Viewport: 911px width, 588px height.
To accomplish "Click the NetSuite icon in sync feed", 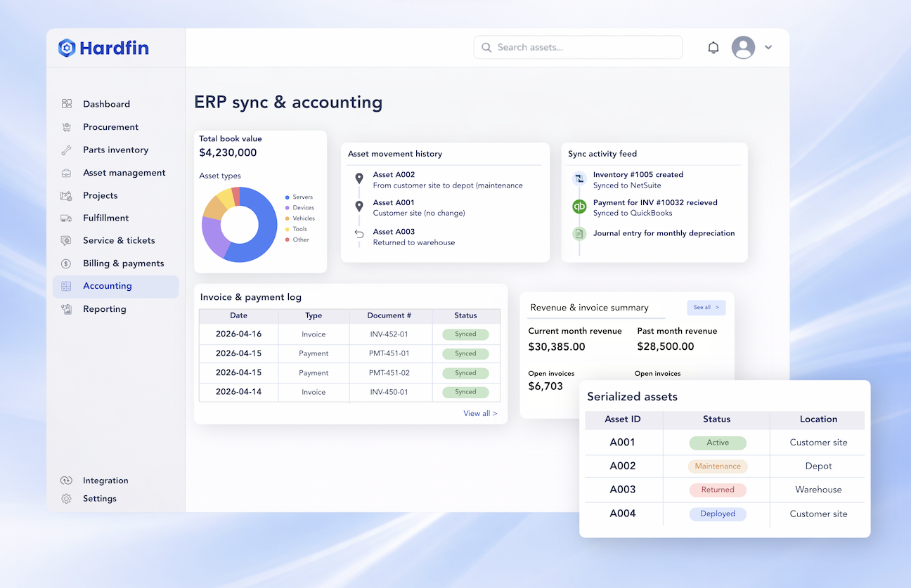I will 579,178.
